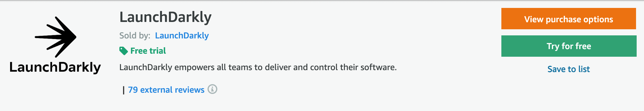Click the word "purchase" on orange button

tap(563, 20)
